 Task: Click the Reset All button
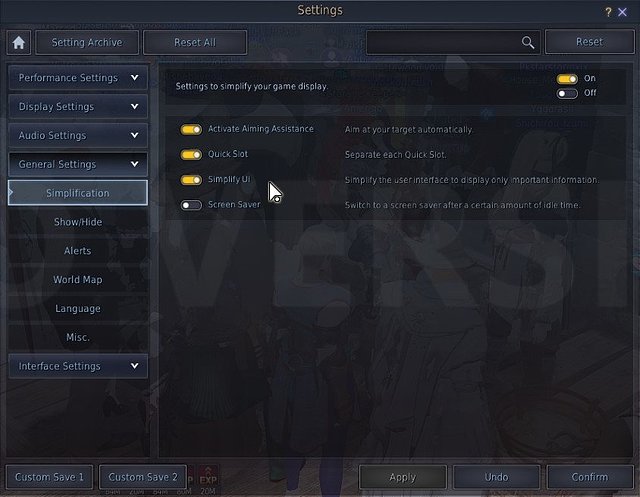click(x=195, y=42)
